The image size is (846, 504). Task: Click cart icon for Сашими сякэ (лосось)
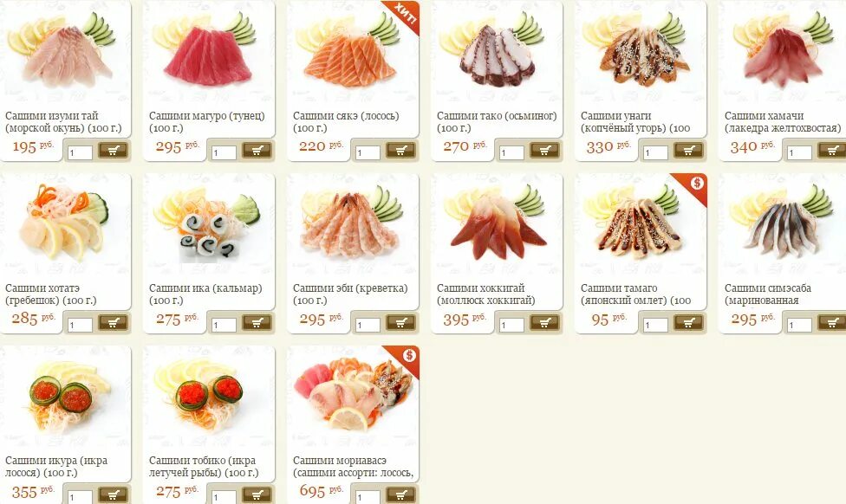point(400,151)
